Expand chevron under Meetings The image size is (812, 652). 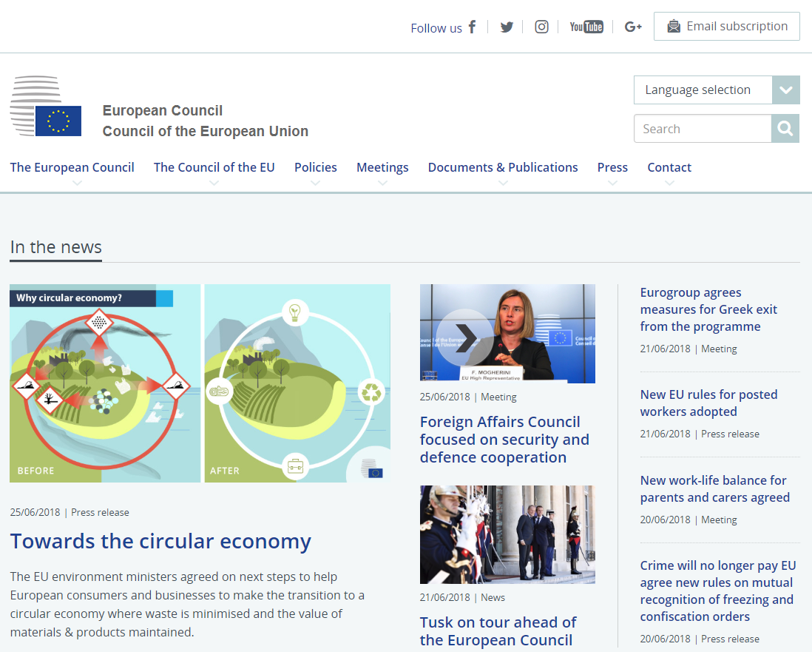(x=382, y=183)
